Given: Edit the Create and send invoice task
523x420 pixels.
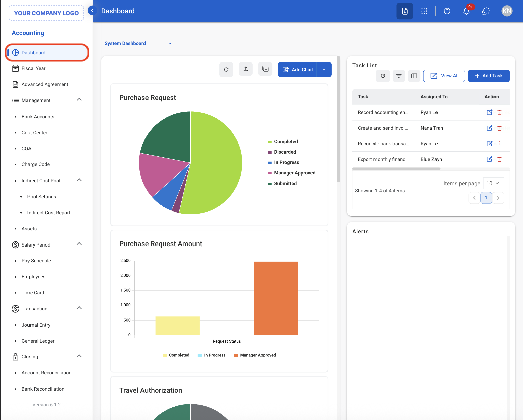Looking at the screenshot, I should point(490,128).
